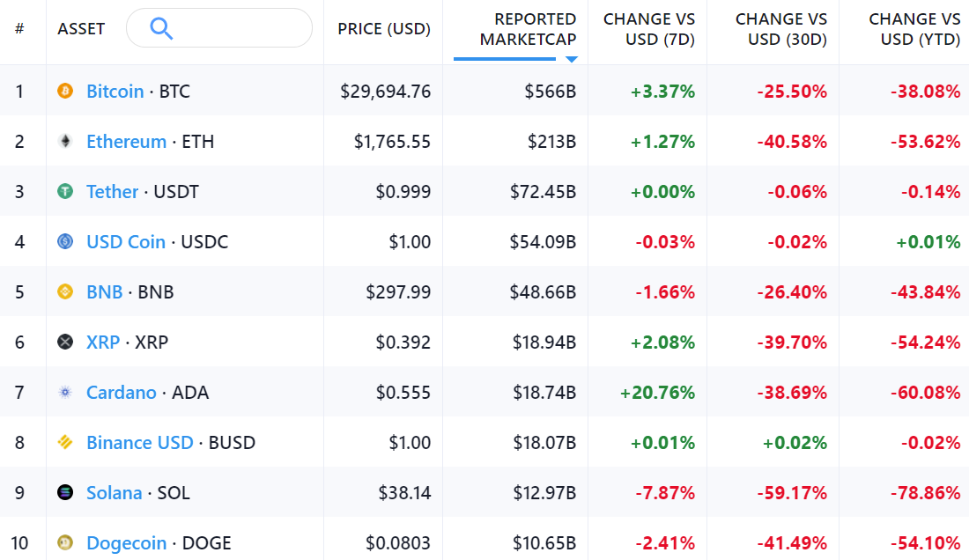
Task: Sort by Change vs USD (7D) header
Action: tap(648, 29)
